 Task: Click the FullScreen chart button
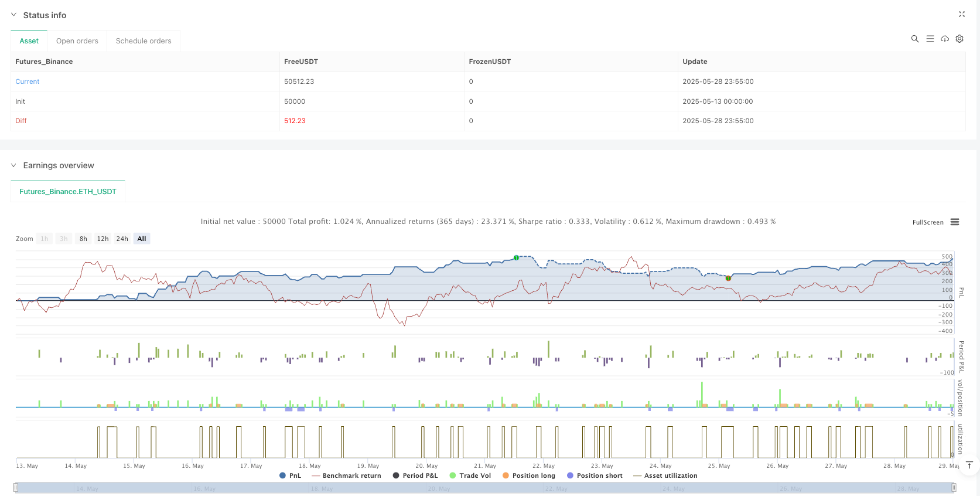coord(928,222)
